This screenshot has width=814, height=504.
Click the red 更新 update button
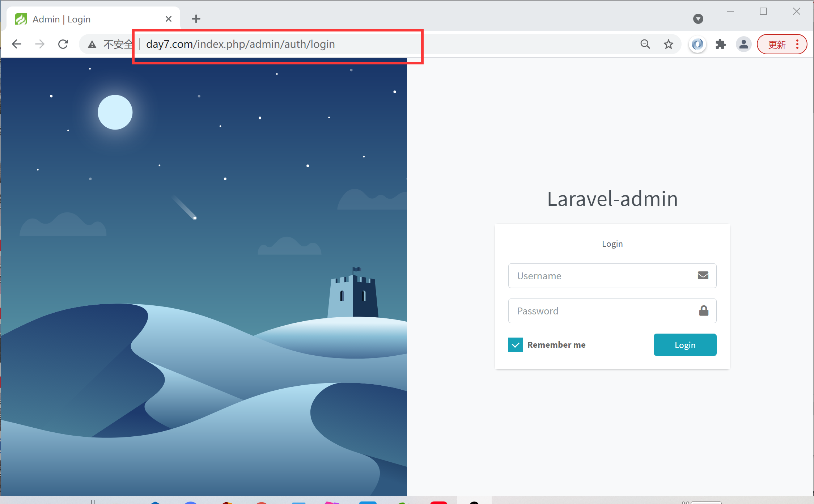(x=777, y=45)
